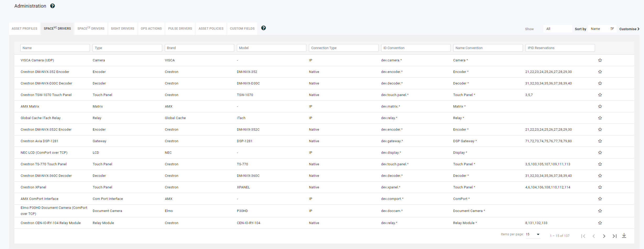Screen dimensions: 644x249
Task: Open Elmo P30HD Document Camera entry
Action: point(54,211)
